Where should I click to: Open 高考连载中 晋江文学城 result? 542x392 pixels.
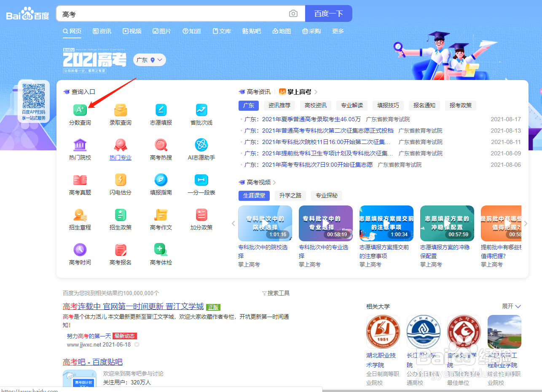point(133,306)
